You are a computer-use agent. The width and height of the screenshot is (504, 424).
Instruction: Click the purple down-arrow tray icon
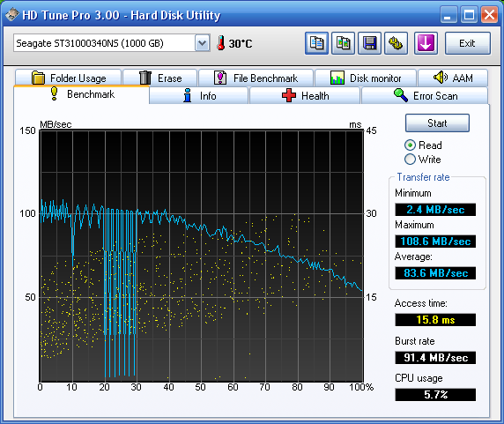[426, 43]
